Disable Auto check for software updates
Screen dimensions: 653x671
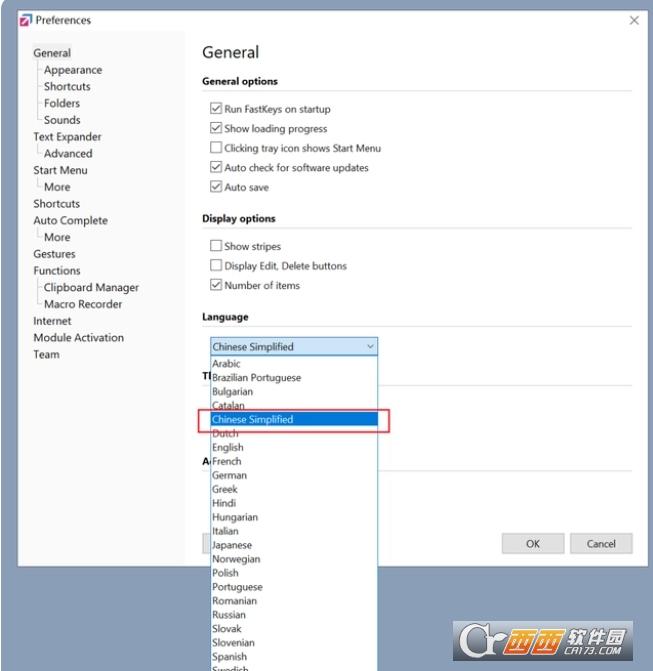(x=216, y=167)
